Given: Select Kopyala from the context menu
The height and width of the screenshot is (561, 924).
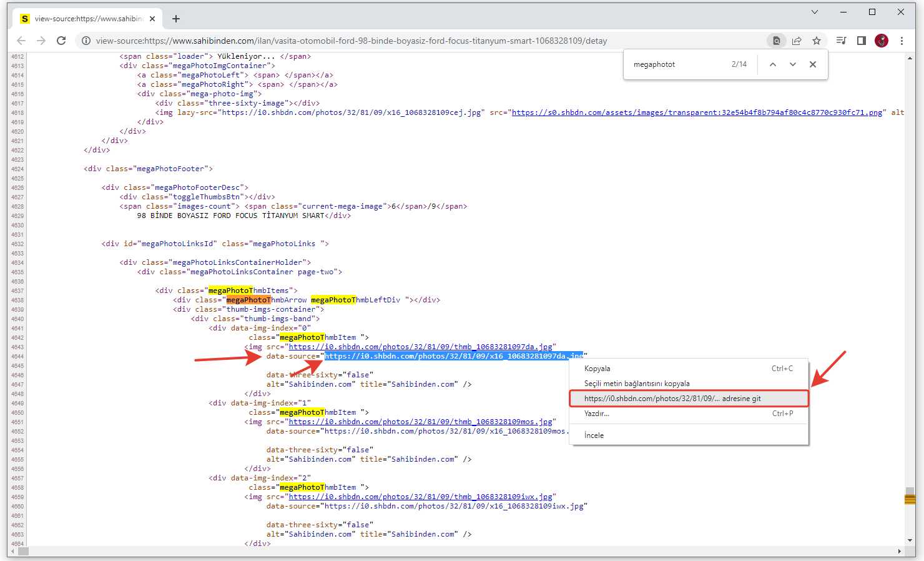Looking at the screenshot, I should point(597,369).
